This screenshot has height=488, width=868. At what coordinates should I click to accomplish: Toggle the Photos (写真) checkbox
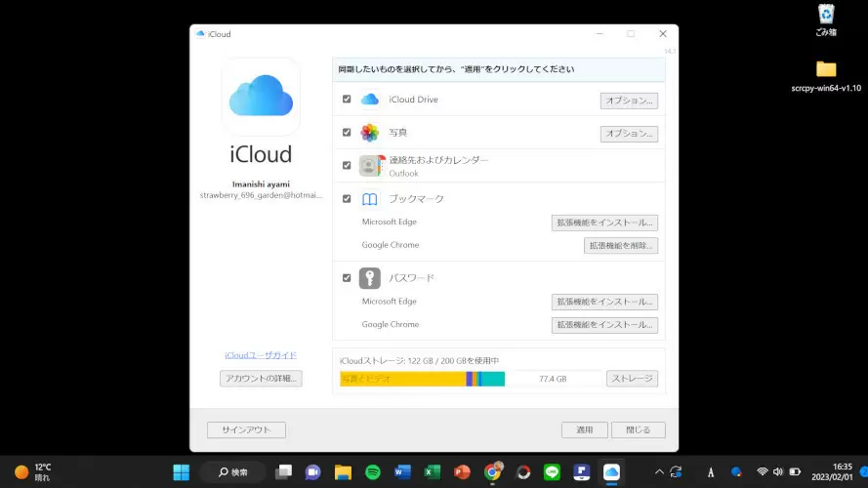coord(347,133)
